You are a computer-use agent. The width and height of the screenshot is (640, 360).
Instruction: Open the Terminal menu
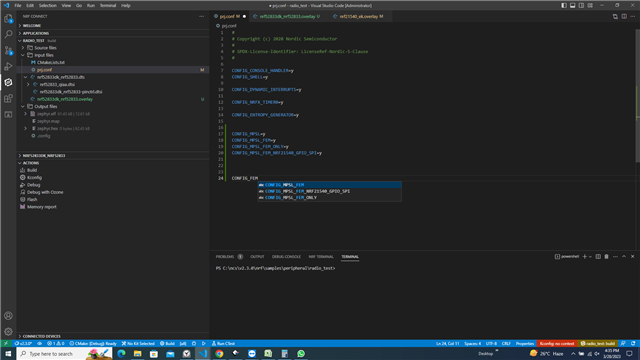coord(108,5)
